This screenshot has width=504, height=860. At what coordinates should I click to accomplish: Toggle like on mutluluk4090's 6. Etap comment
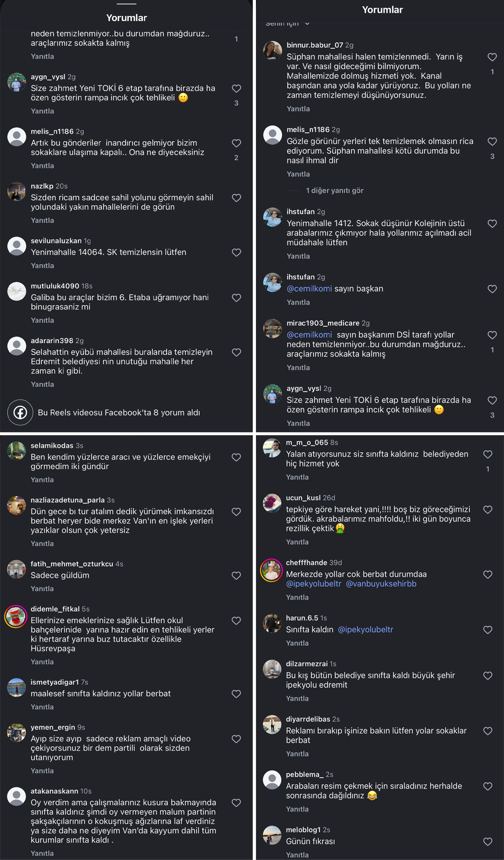pos(236,298)
